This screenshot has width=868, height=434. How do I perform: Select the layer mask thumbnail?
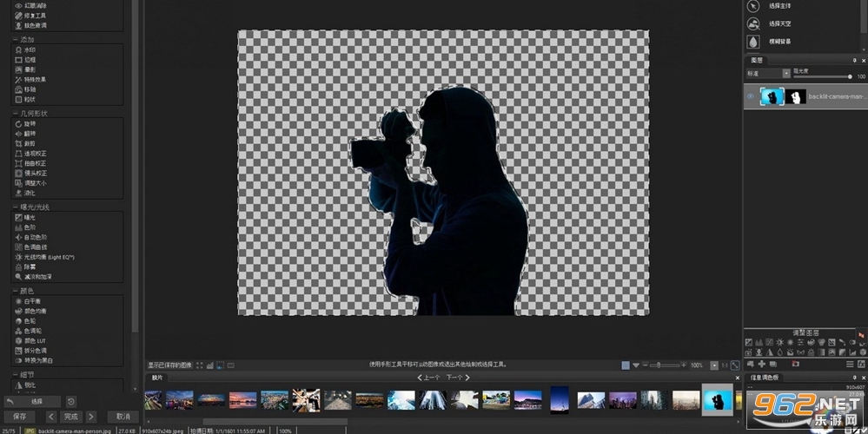tap(796, 96)
